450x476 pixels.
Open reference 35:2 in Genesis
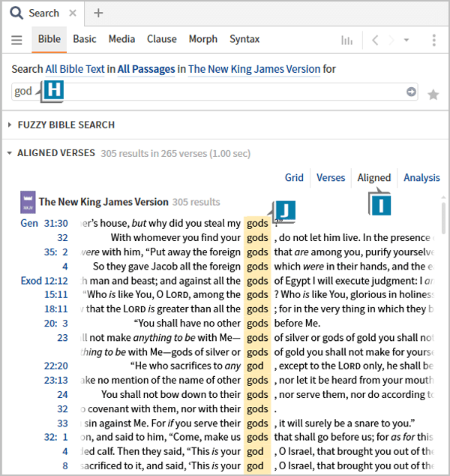55,252
